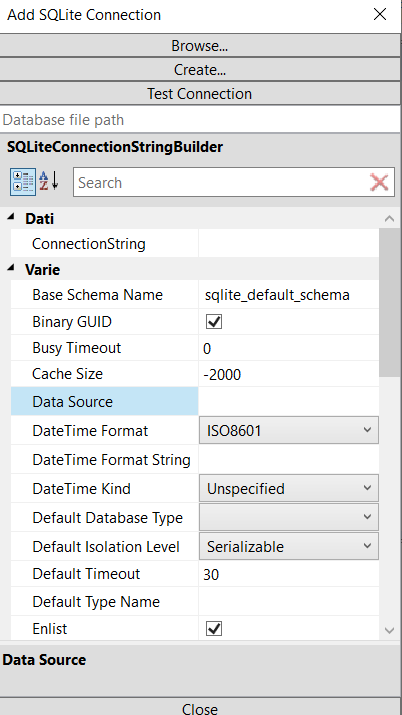Switch property grid to categorized view
Screen dimensions: 402x715
[x=23, y=181]
